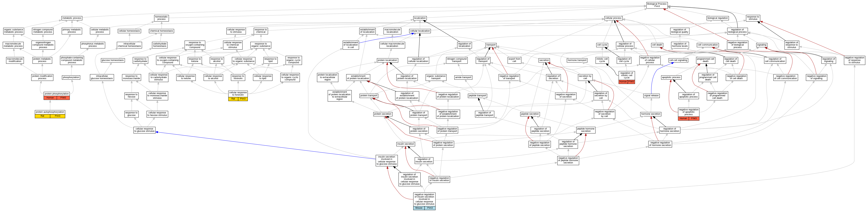Image resolution: width=868 pixels, height=212 pixels.
Task: Select the negative regulation of apoptotic process node
Action: [688, 112]
